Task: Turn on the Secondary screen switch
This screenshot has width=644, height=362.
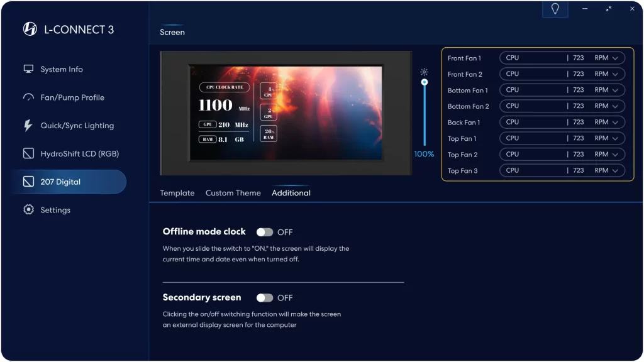Action: pyautogui.click(x=265, y=298)
